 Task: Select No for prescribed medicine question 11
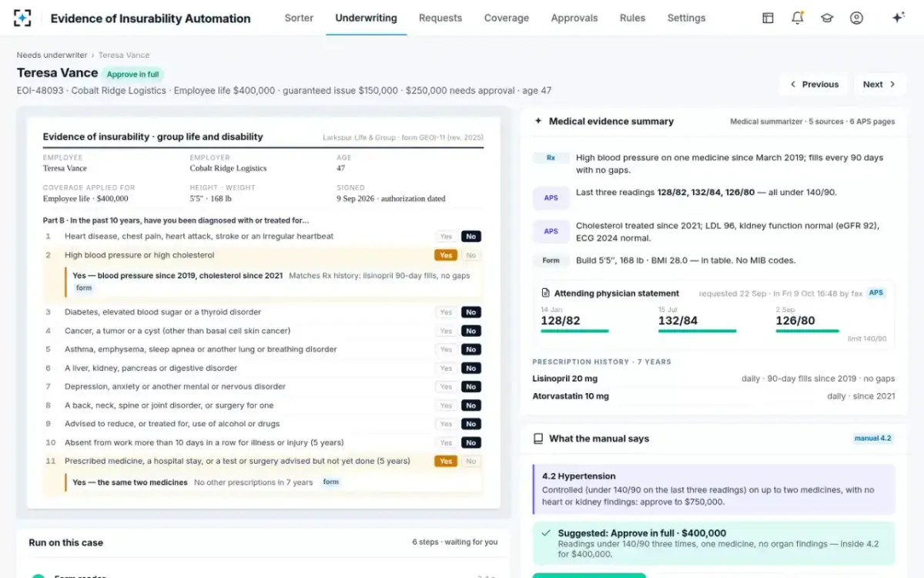coord(471,461)
